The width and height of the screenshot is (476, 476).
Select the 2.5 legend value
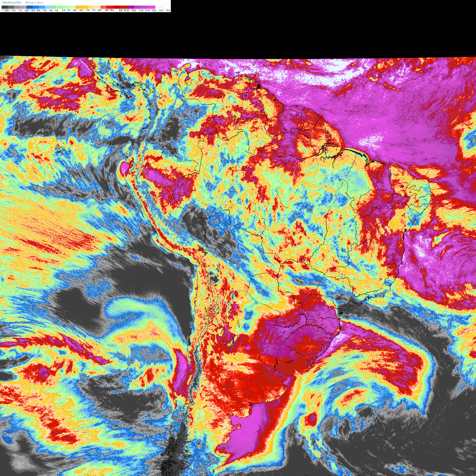tap(33, 10)
